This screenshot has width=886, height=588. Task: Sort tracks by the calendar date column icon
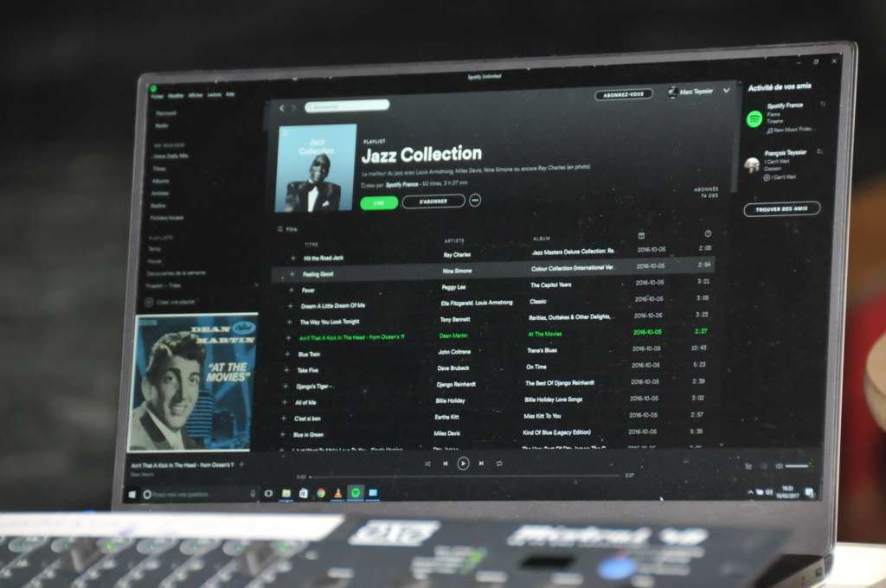point(641,235)
